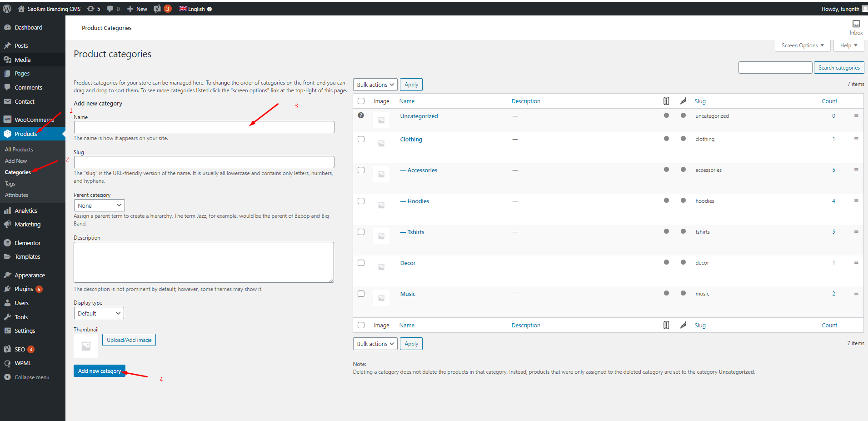Click the help question icon beside Uncategorized
This screenshot has width=868, height=421.
(x=361, y=115)
